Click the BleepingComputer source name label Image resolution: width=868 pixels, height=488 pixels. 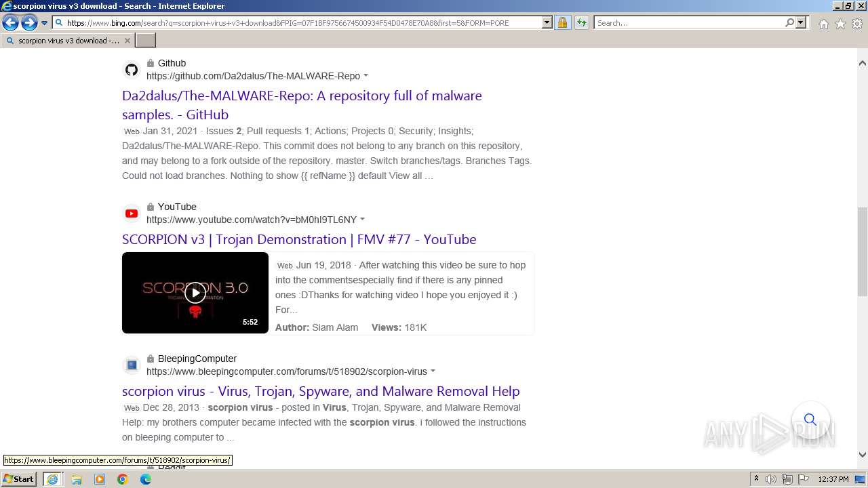(x=197, y=359)
